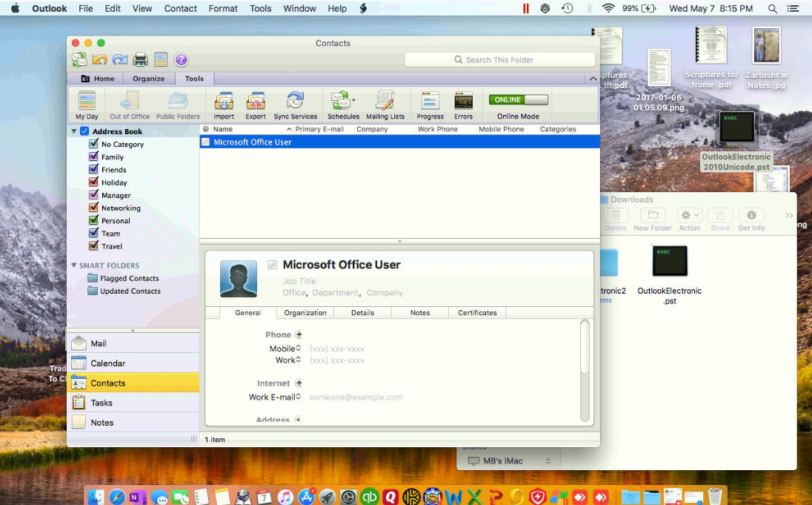The height and width of the screenshot is (505, 812).
Task: Open the purple Help question mark icon
Action: pyautogui.click(x=181, y=59)
